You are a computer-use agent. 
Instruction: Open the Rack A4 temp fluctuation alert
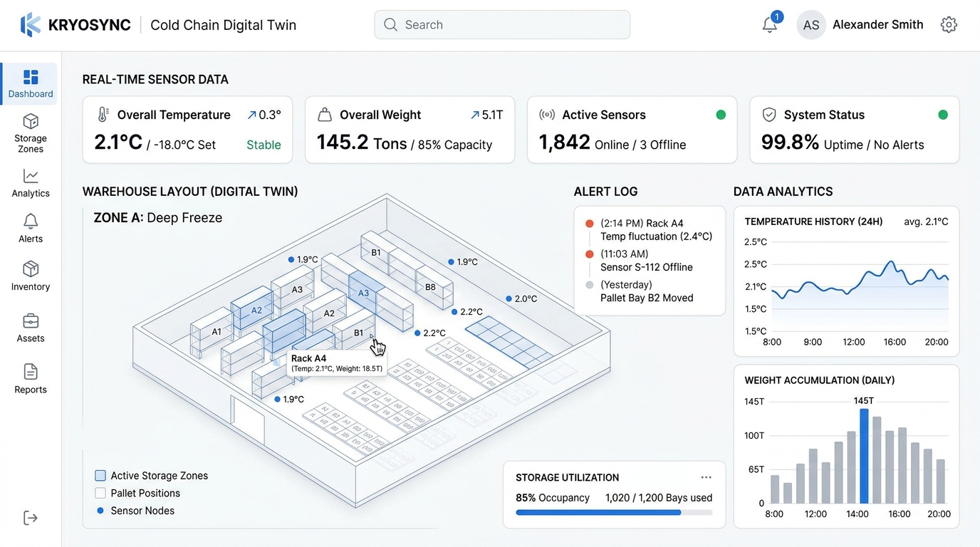[x=656, y=230]
